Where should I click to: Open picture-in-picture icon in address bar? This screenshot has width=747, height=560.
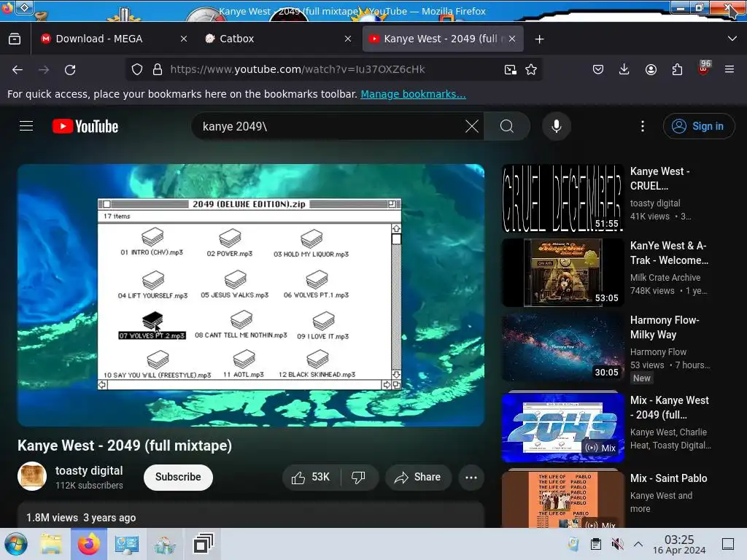pyautogui.click(x=510, y=70)
